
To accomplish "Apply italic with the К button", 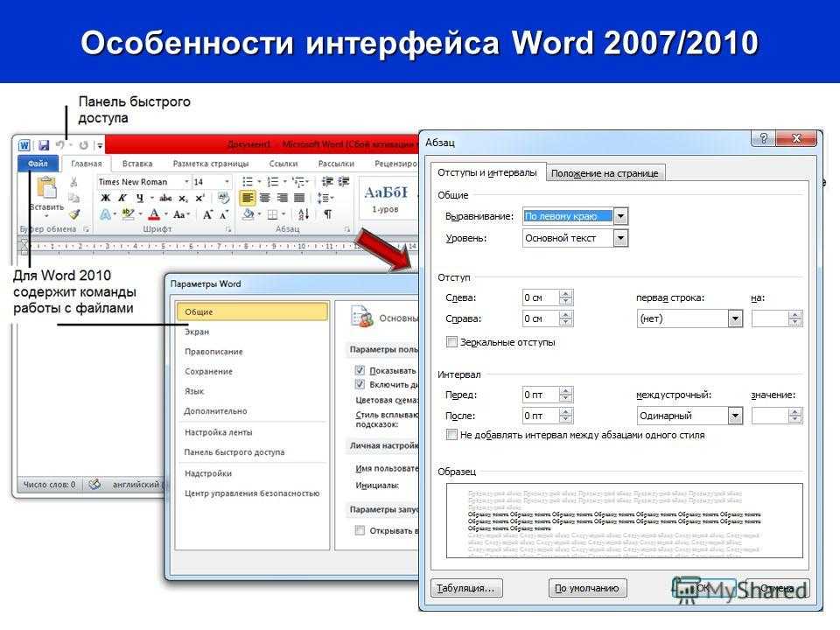I will click(122, 199).
